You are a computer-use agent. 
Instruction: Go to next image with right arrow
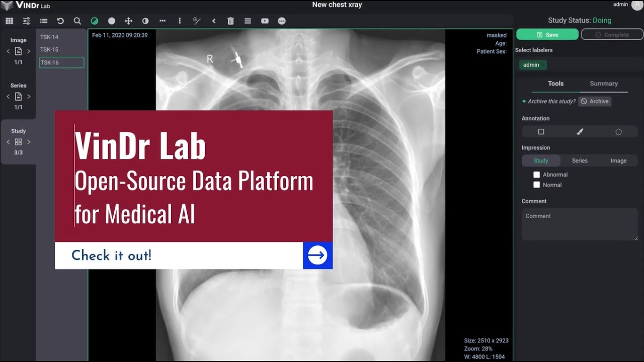pos(29,51)
